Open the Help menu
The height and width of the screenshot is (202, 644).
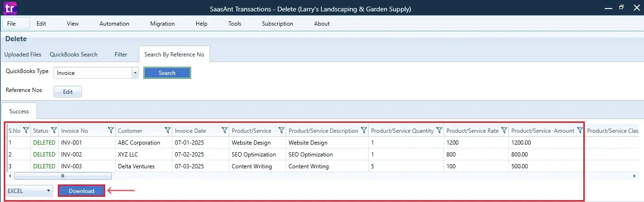click(201, 24)
